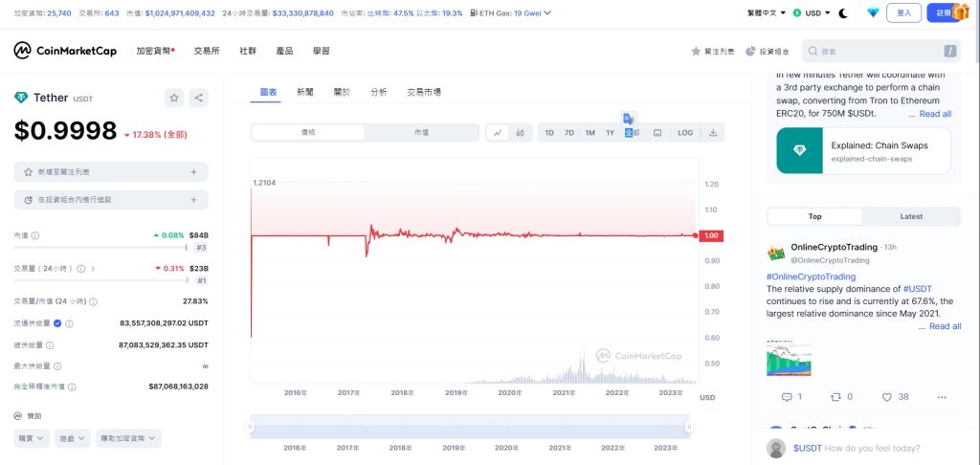
Task: Click 新增至關注列表 button
Action: pyautogui.click(x=111, y=172)
